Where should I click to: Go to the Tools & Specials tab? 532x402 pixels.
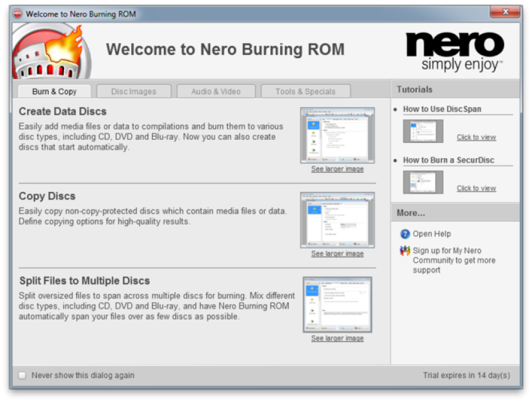[x=305, y=92]
